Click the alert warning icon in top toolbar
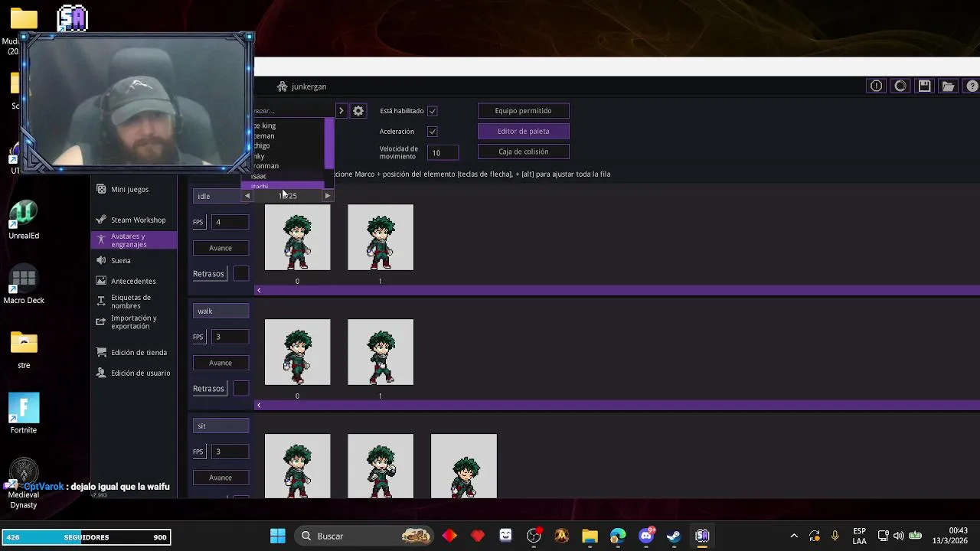 click(x=876, y=86)
